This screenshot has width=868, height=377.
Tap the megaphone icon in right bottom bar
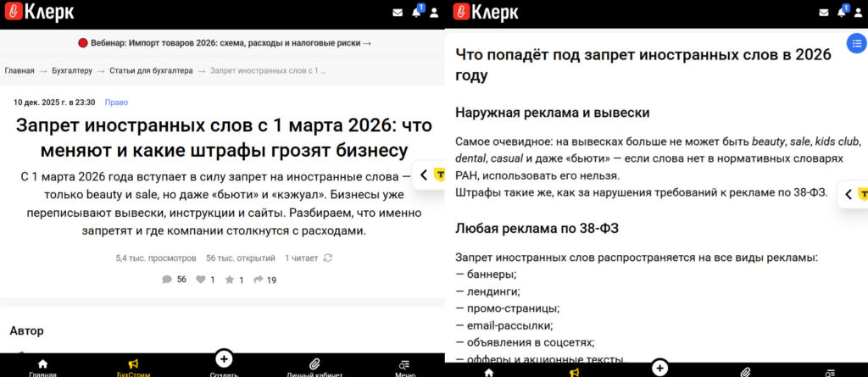click(x=576, y=372)
